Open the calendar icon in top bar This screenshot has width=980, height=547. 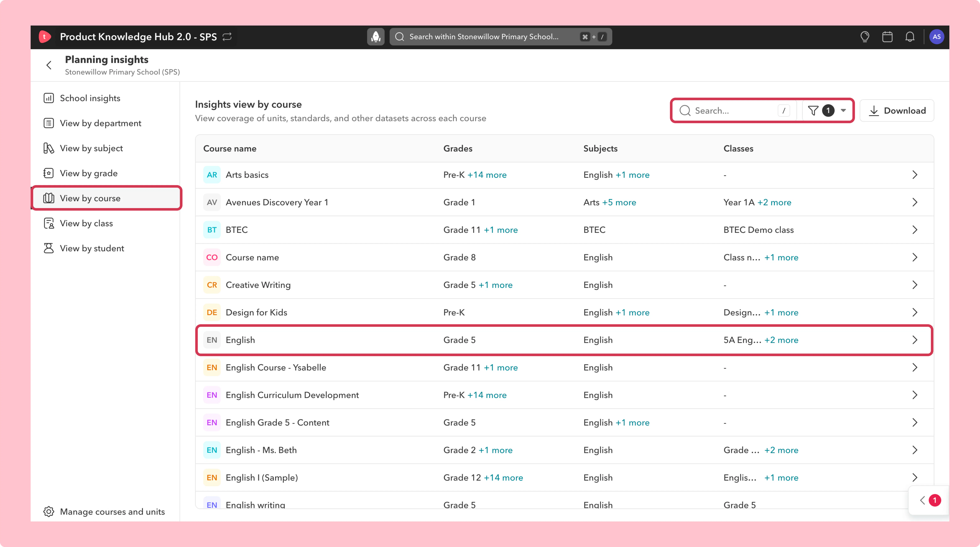tap(887, 37)
